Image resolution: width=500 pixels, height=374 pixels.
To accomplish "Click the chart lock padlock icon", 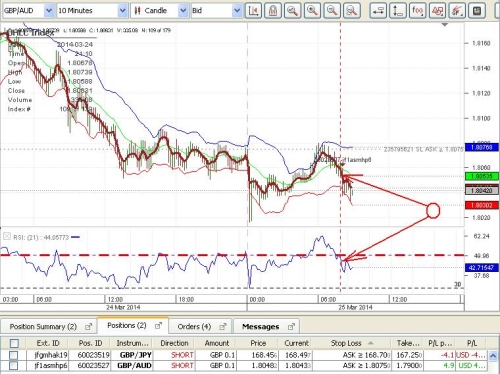I will (x=273, y=11).
